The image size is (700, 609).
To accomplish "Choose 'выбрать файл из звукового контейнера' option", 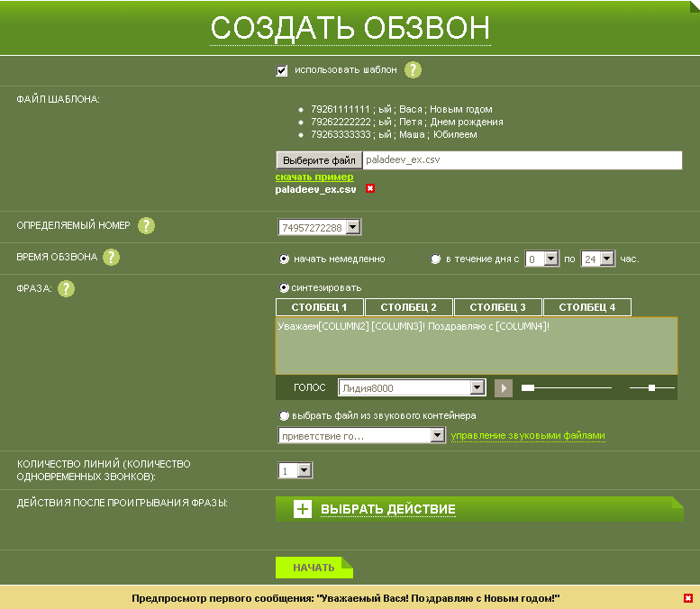I will click(285, 416).
